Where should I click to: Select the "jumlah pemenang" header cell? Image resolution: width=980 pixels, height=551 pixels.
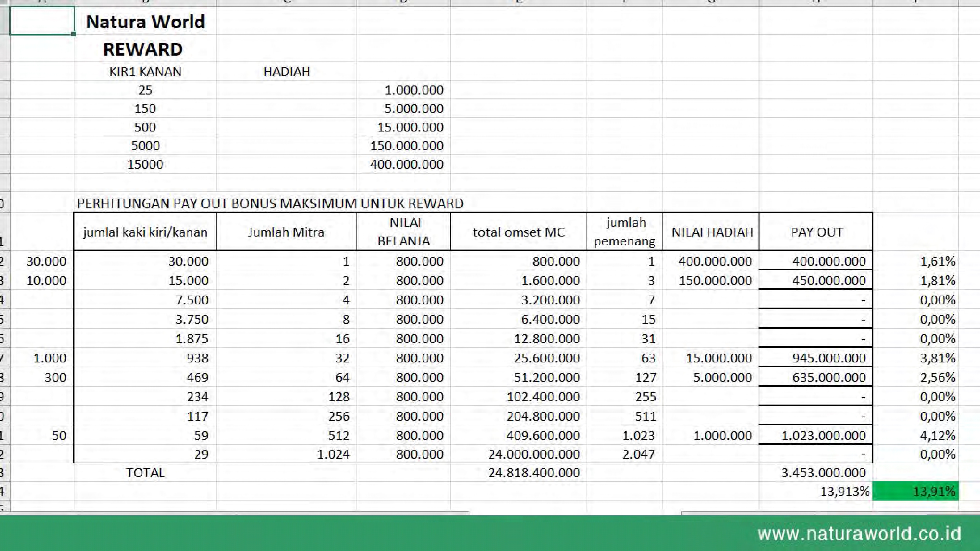(x=625, y=232)
